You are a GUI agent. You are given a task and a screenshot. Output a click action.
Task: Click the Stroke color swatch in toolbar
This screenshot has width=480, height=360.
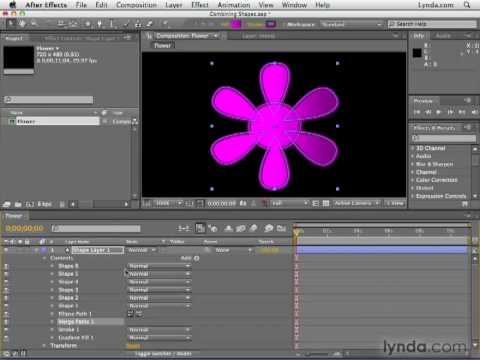[x=271, y=24]
